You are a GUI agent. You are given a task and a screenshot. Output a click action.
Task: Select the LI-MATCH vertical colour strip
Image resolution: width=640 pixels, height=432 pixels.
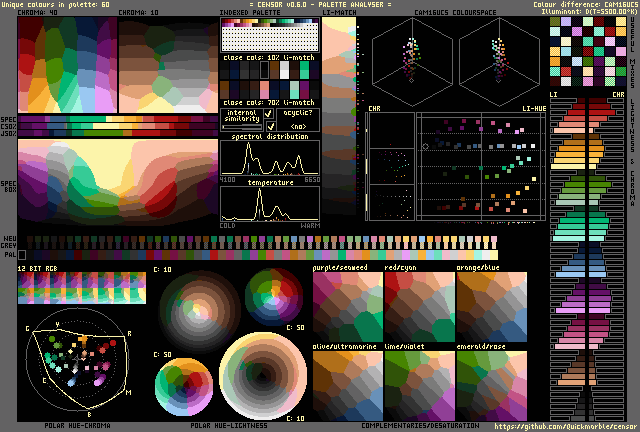(x=339, y=116)
